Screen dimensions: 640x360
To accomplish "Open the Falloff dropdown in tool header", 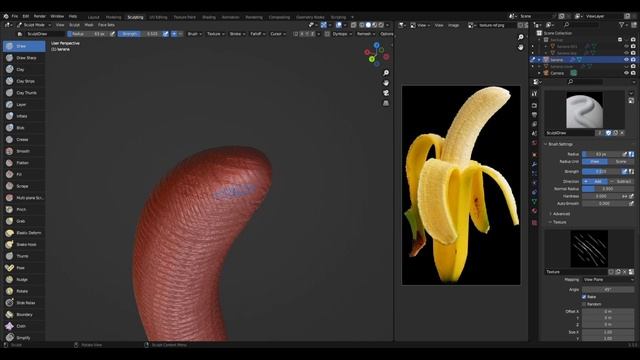I will coord(258,34).
